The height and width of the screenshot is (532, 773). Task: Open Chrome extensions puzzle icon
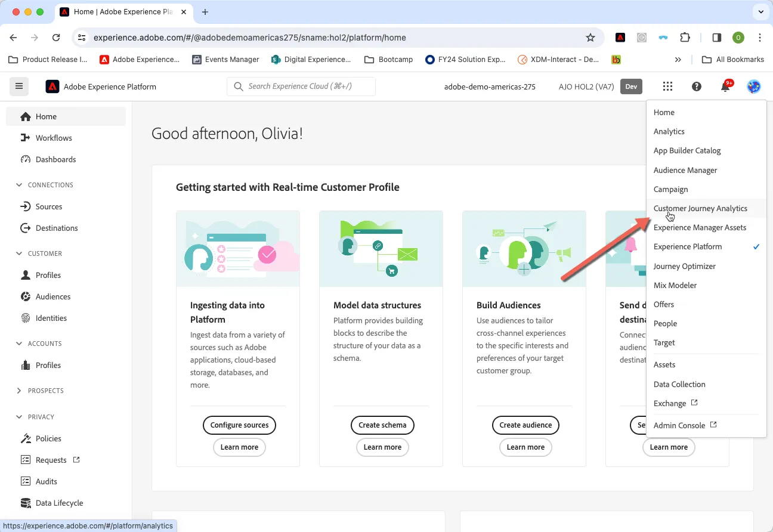click(685, 38)
